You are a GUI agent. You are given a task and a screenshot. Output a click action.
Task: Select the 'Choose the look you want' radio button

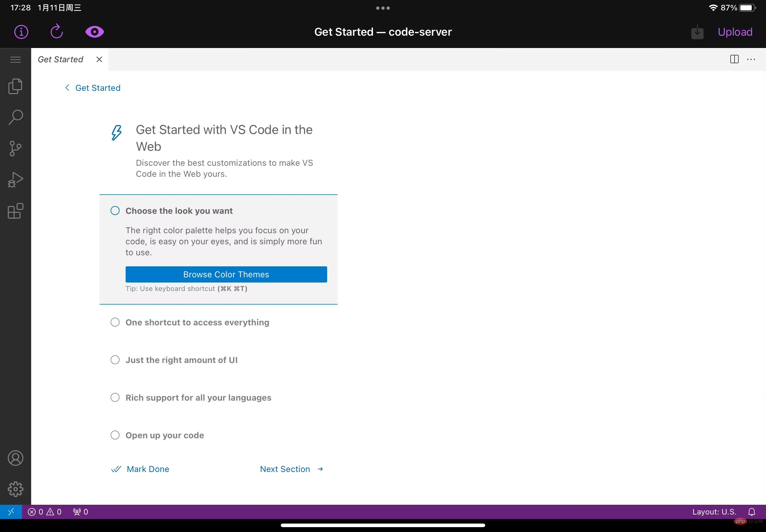coord(115,211)
